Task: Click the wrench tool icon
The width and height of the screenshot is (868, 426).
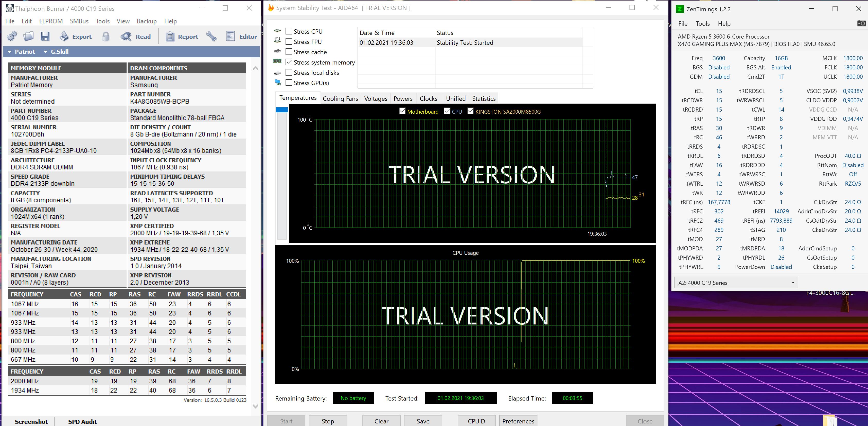Action: click(211, 36)
